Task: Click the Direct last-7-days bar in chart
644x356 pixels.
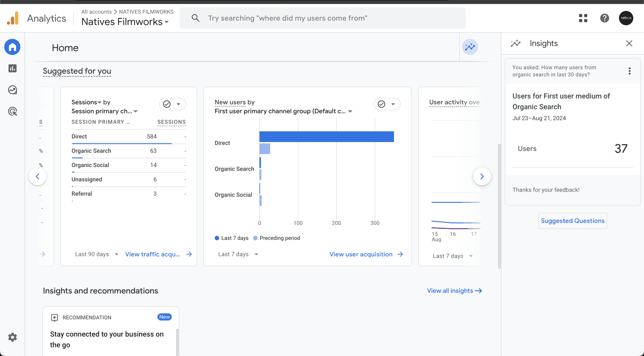Action: [326, 137]
